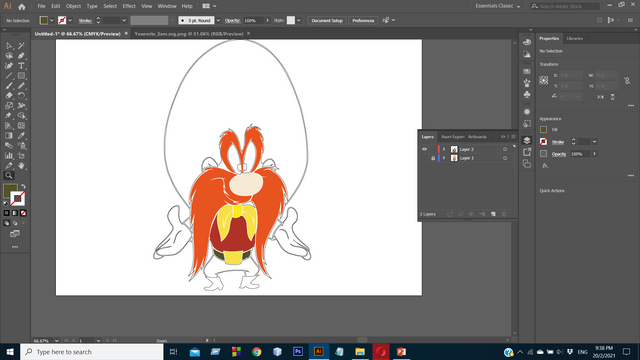Click the Fill swatch in Properties panel

(543, 130)
